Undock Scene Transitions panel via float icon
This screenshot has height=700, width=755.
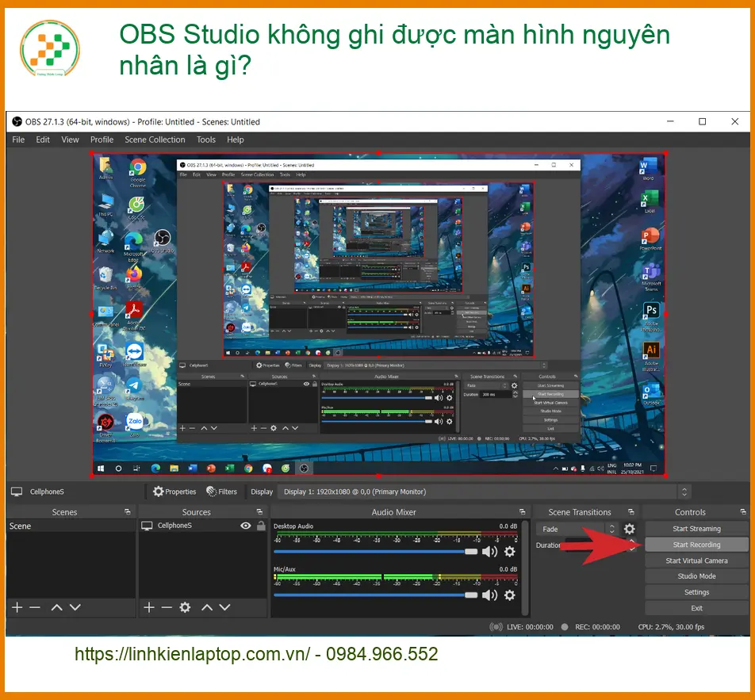click(631, 512)
